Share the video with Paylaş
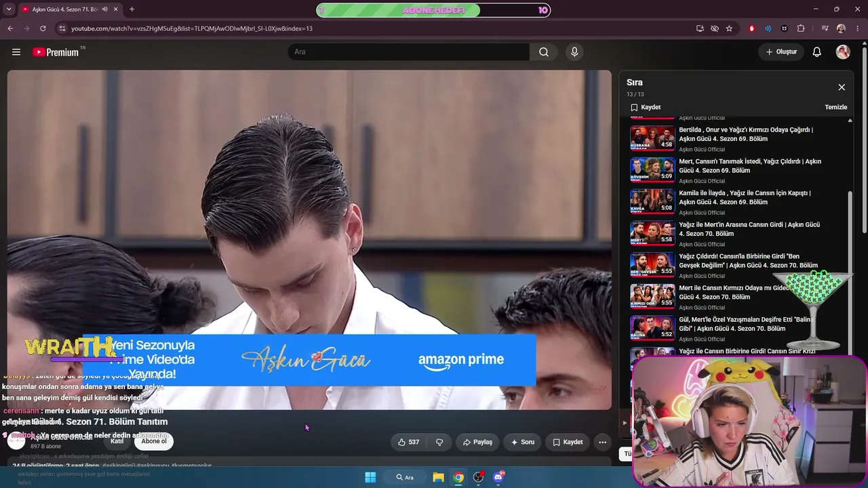The width and height of the screenshot is (868, 488). pyautogui.click(x=477, y=442)
